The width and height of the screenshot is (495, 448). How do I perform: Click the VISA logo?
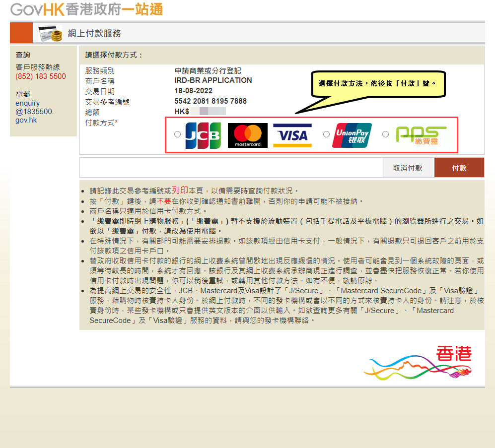pyautogui.click(x=292, y=135)
